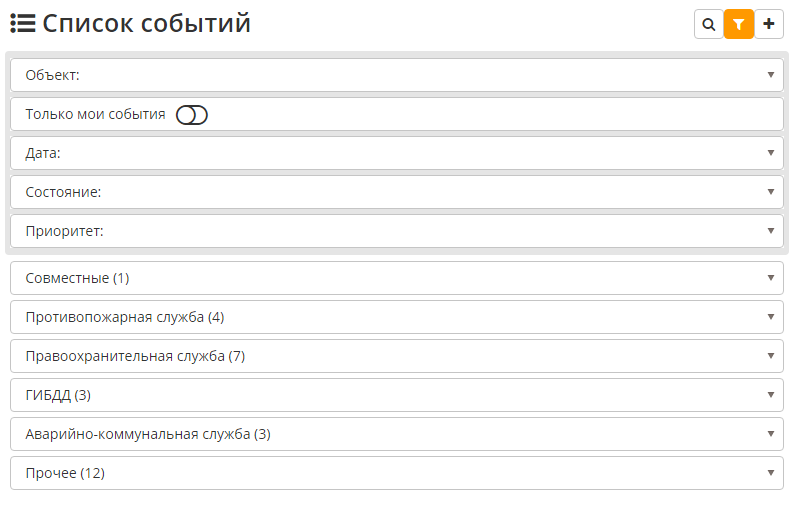
Task: Toggle the Только мои события switch
Action: [192, 115]
